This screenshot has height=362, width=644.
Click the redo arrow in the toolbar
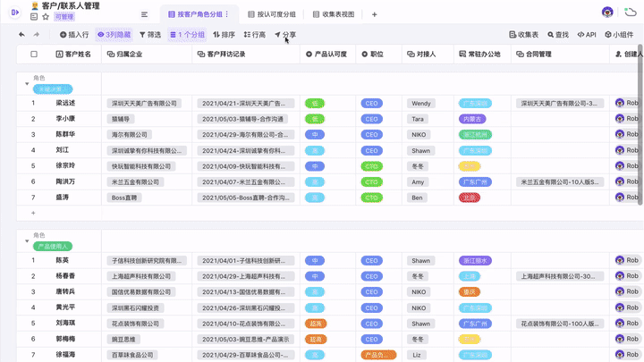coord(37,35)
